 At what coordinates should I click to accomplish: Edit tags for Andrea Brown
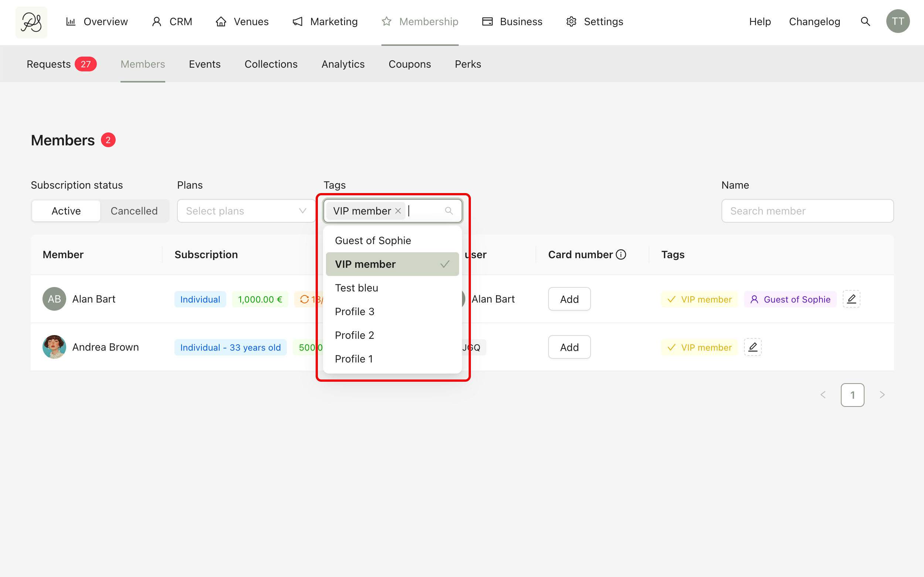[x=753, y=347]
